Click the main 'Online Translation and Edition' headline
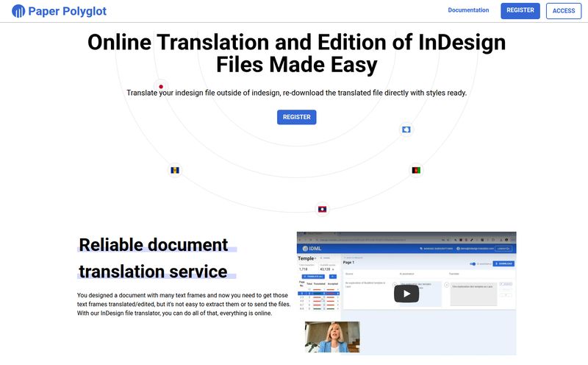Image resolution: width=588 pixels, height=365 pixels. (x=297, y=53)
